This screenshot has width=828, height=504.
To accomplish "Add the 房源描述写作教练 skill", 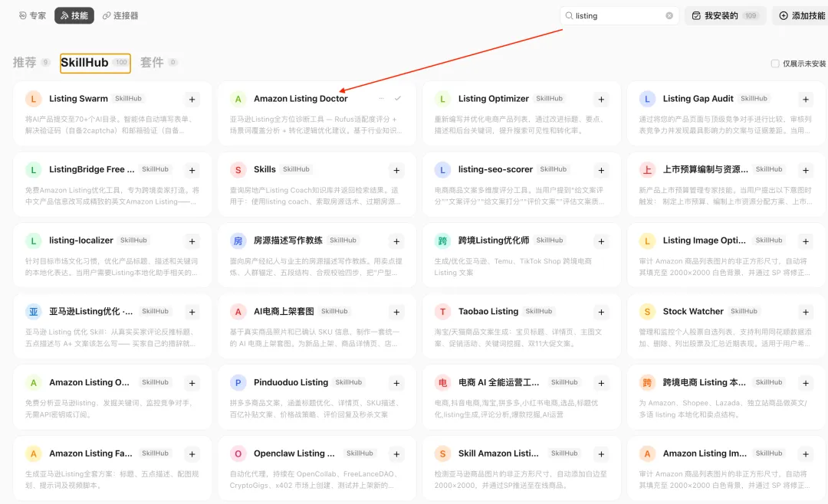I will coord(396,241).
